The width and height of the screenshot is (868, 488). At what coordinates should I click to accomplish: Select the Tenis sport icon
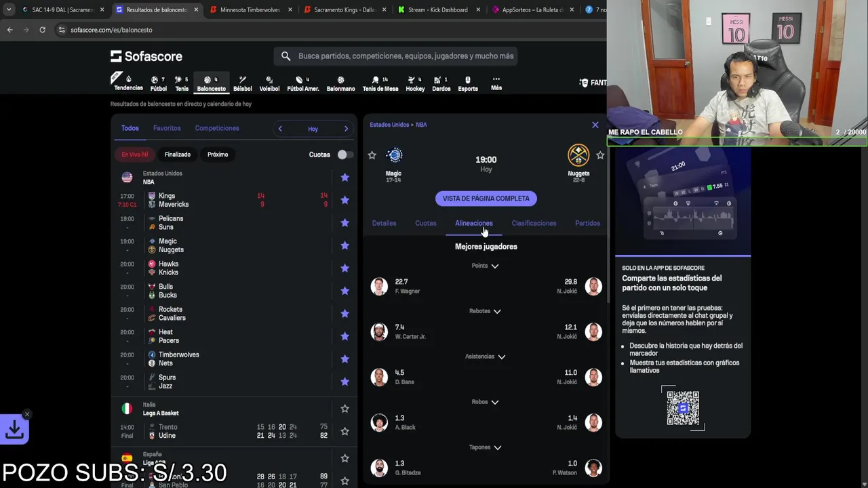click(x=182, y=83)
